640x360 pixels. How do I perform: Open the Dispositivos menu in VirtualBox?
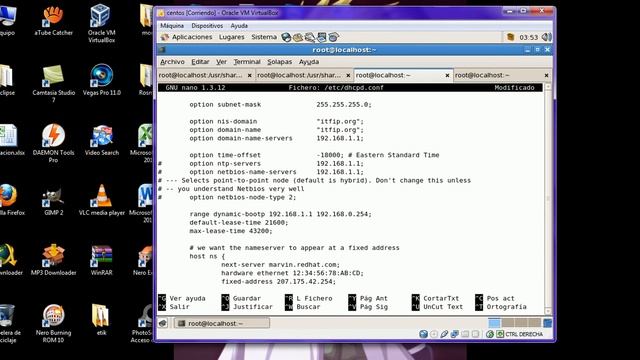pyautogui.click(x=207, y=26)
